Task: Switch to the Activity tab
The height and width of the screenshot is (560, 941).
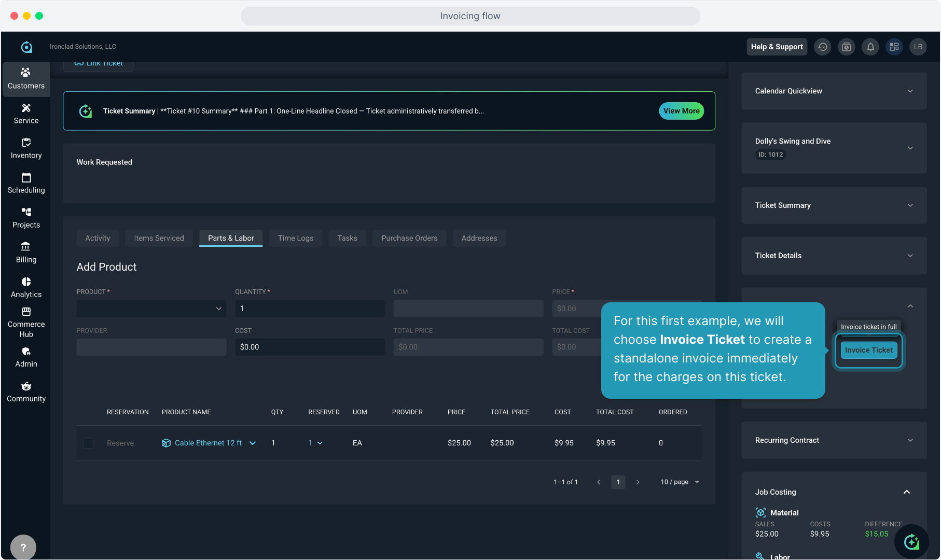Action: point(98,238)
